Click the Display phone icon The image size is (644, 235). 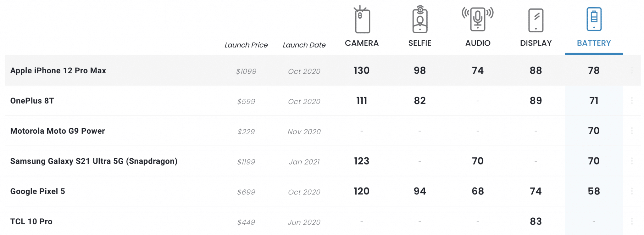(x=536, y=20)
